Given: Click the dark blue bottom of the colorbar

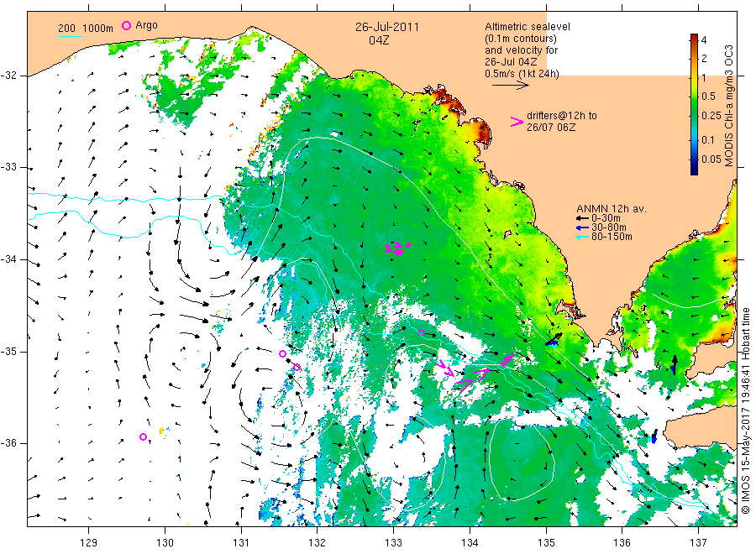Looking at the screenshot, I should pyautogui.click(x=695, y=170).
